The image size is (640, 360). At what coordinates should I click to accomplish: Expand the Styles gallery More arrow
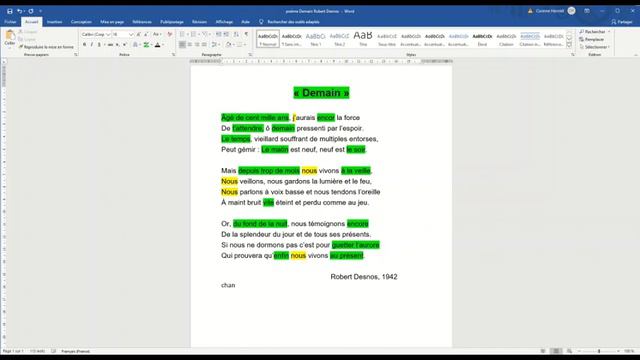pos(569,44)
